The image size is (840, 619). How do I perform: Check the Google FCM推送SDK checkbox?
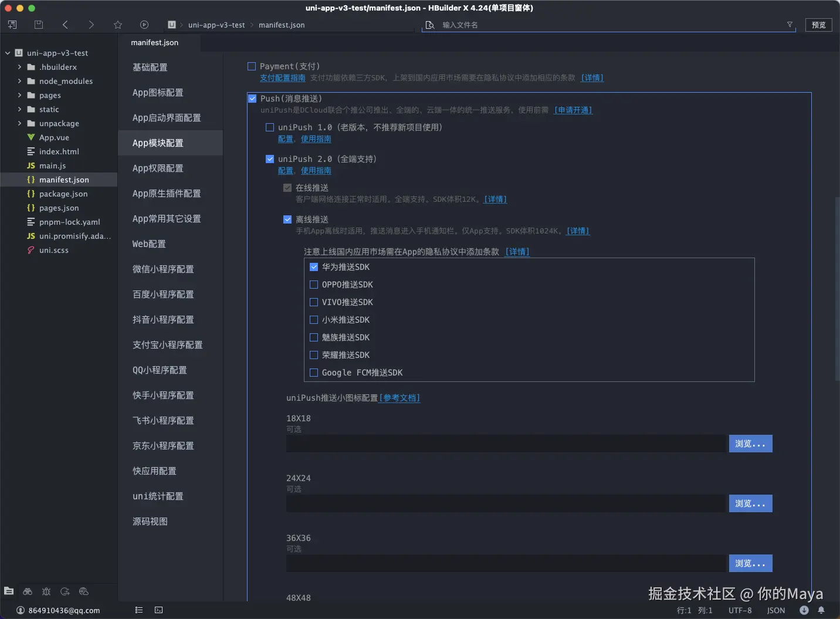pos(314,373)
